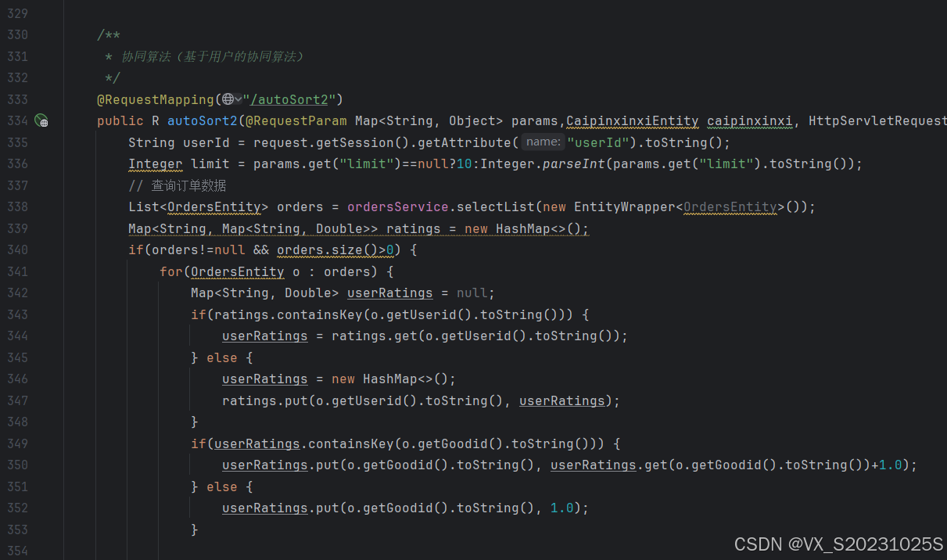Screen dimensions: 947x560
Task: Click the @RequestParam annotation
Action: click(x=296, y=120)
